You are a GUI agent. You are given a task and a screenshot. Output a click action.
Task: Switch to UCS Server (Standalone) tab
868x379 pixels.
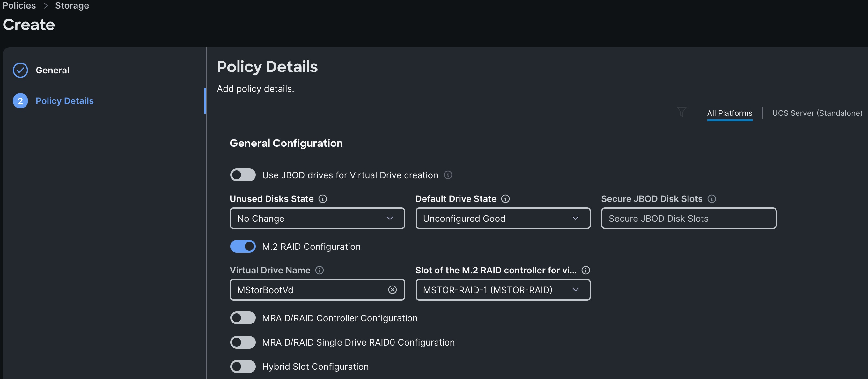[817, 113]
